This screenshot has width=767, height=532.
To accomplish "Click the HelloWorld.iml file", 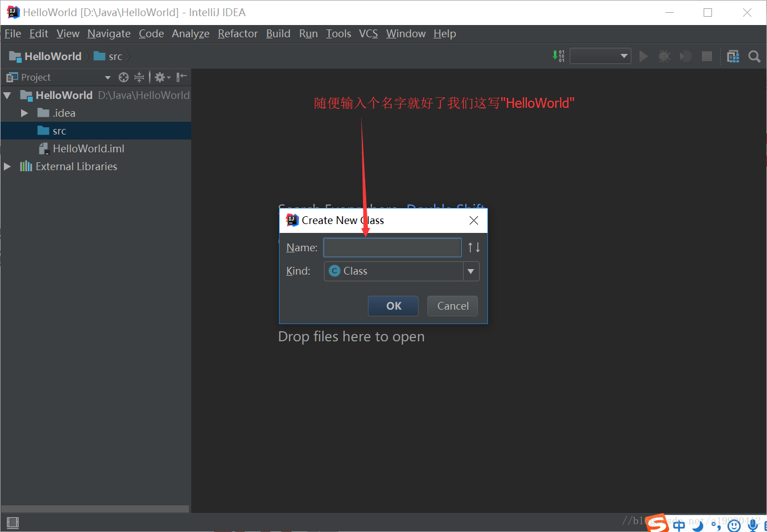I will [x=82, y=148].
